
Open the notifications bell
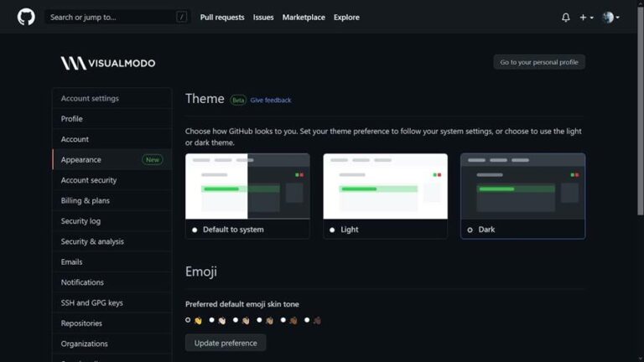565,18
